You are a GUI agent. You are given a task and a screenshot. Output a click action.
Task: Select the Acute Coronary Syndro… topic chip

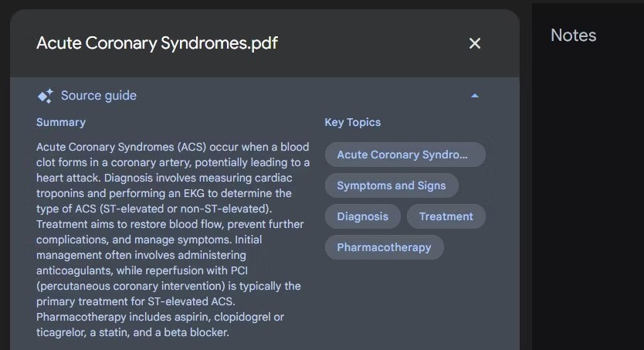tap(405, 155)
